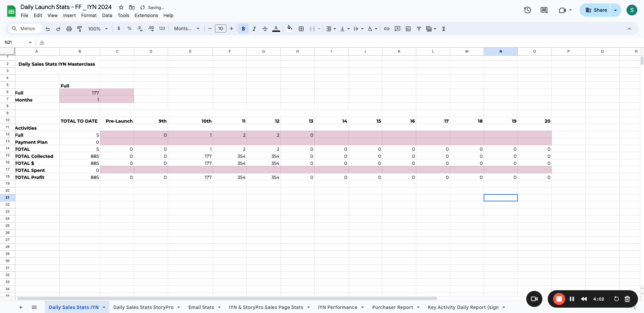Click the Share button
Viewport: 644px width, 313px height.
pyautogui.click(x=596, y=10)
